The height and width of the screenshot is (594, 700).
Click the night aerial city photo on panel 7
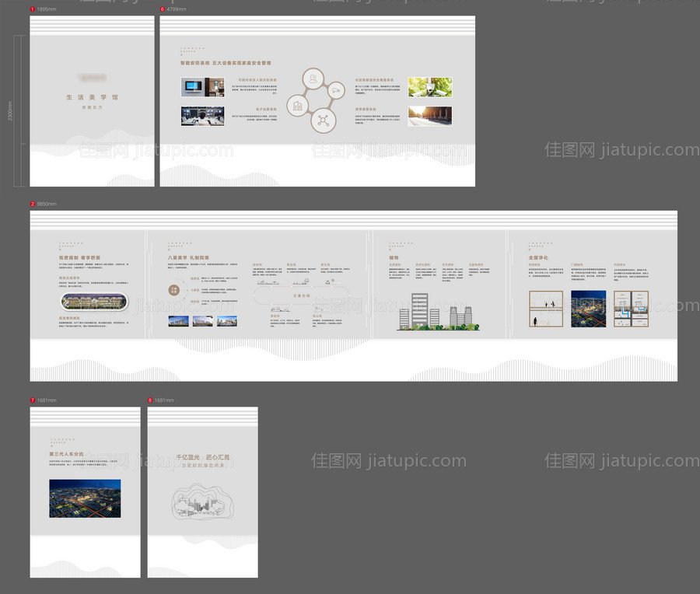tap(85, 498)
